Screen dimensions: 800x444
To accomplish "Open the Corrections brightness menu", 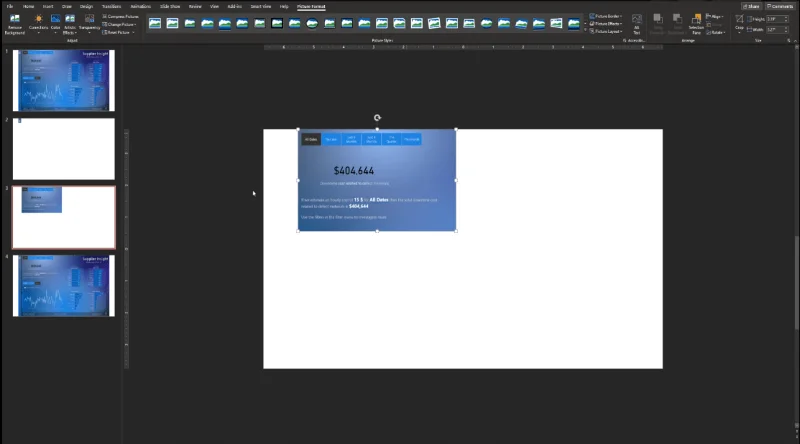I will (38, 24).
